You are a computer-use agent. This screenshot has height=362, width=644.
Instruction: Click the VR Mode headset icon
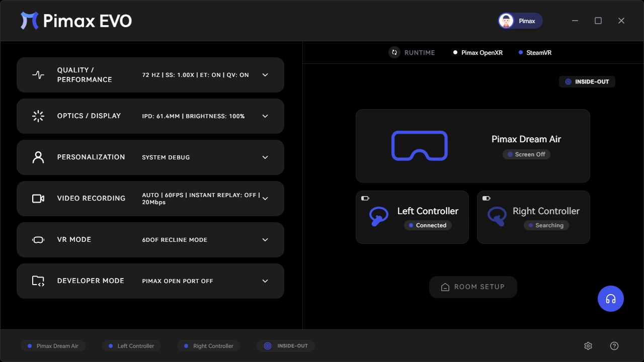pyautogui.click(x=38, y=240)
